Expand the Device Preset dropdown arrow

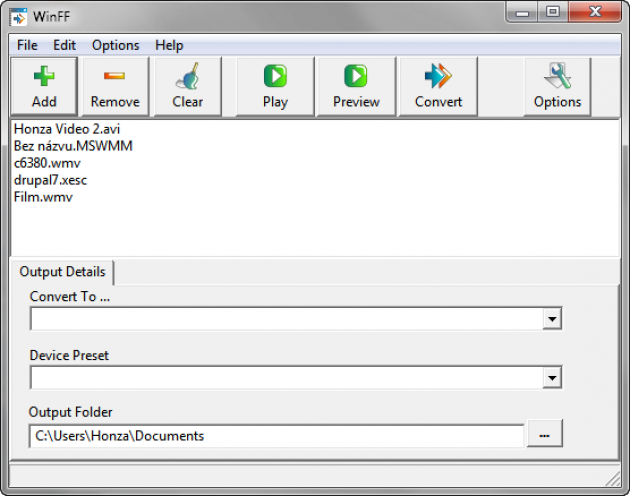click(552, 378)
